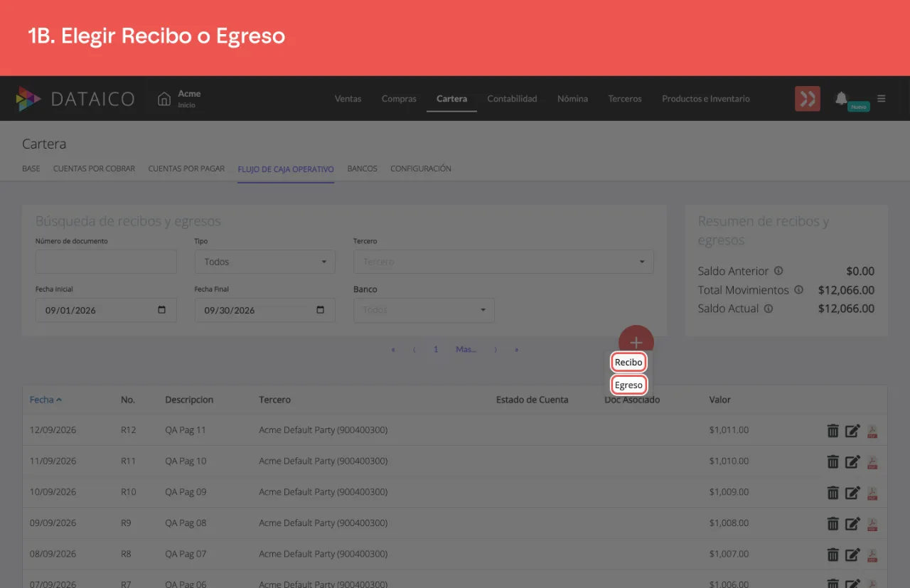This screenshot has height=588, width=910.
Task: Delete the R10 QA Pag 09 row
Action: coord(833,492)
